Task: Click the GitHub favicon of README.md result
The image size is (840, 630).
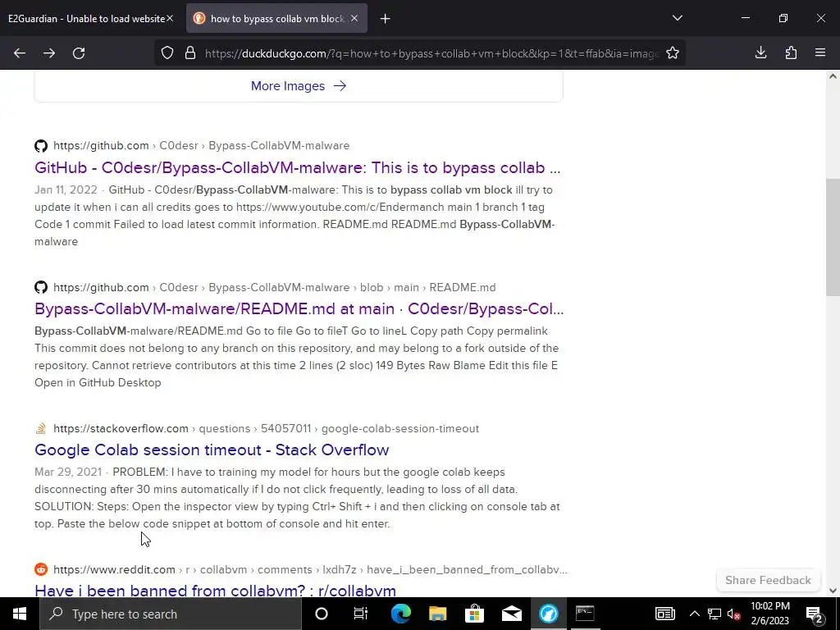Action: coord(41,287)
